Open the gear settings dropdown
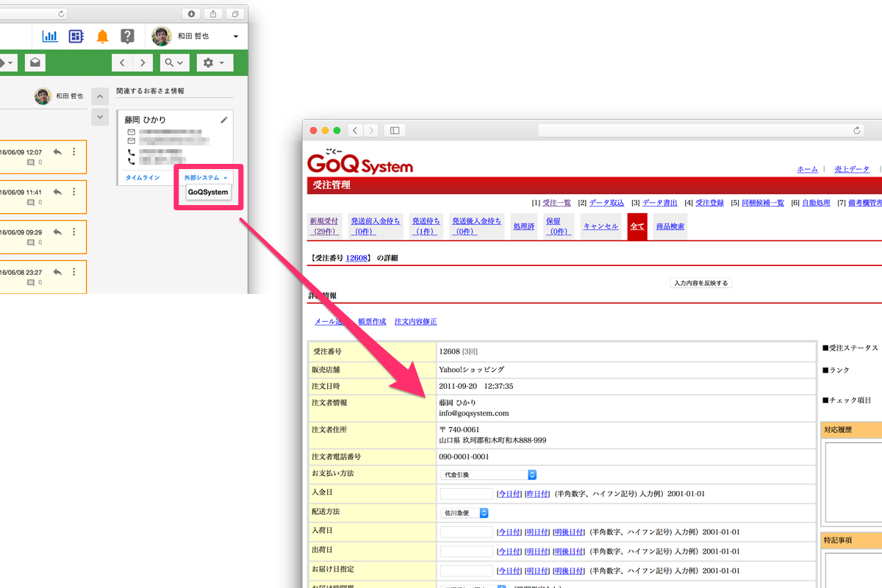 point(214,63)
